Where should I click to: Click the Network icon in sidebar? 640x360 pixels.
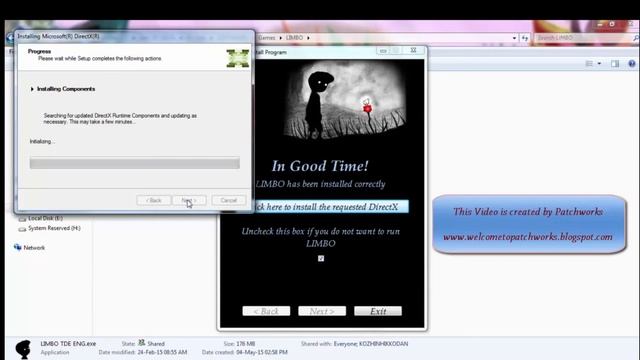pos(18,247)
